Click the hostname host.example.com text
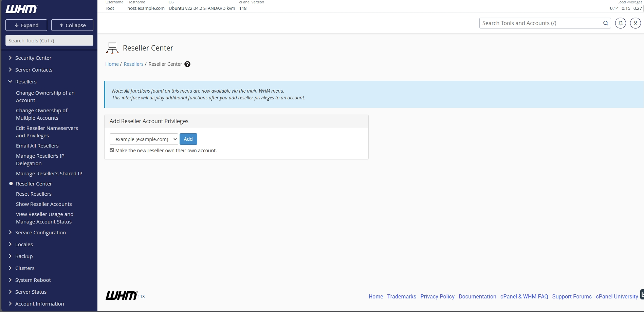 pyautogui.click(x=146, y=8)
